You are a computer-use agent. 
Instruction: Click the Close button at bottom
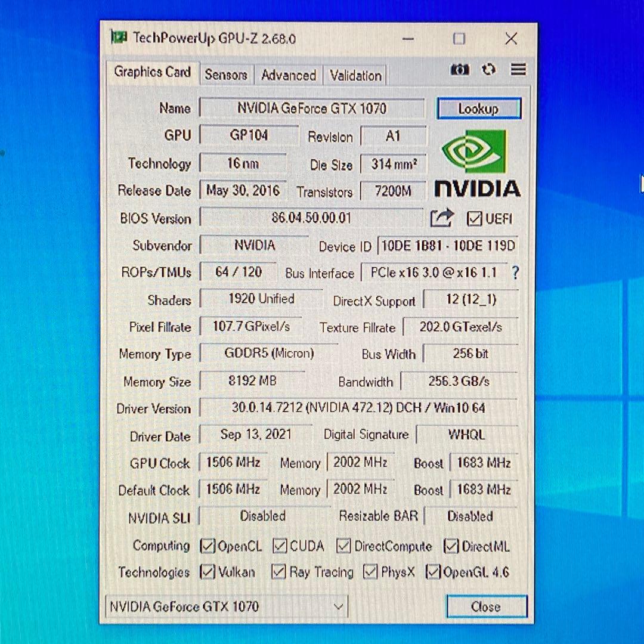[x=487, y=606]
